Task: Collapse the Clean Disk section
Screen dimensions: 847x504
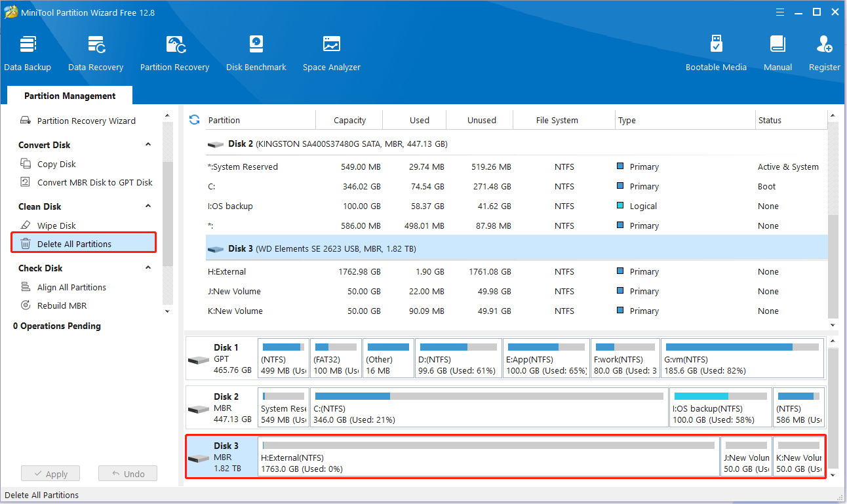Action: 148,206
